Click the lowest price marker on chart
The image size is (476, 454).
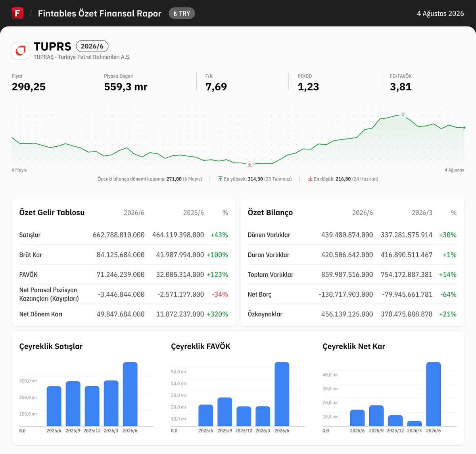(250, 165)
